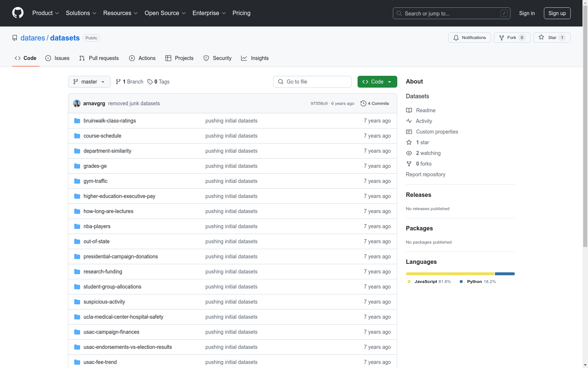The height and width of the screenshot is (368, 588).
Task: Click the folder icon for gym-traffic
Action: 77,181
